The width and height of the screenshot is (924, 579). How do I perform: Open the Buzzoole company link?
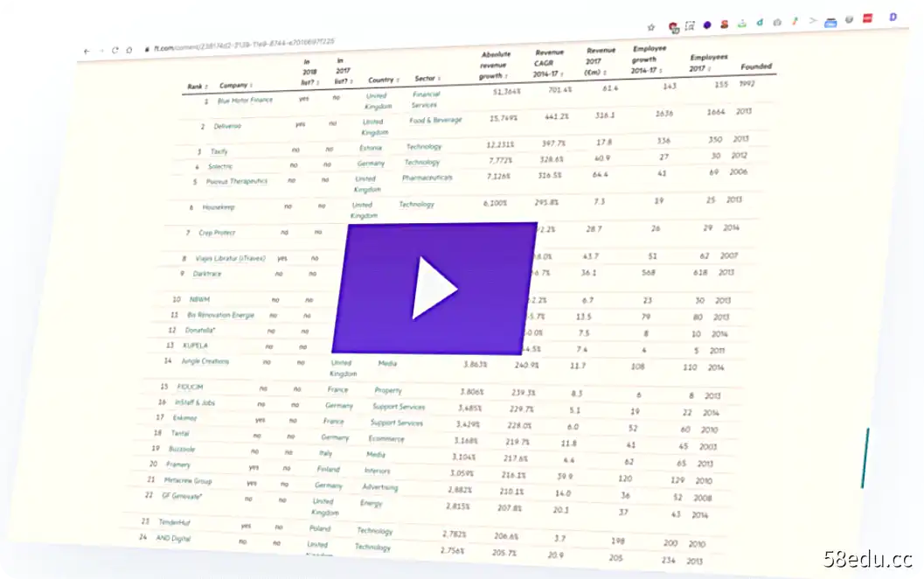[x=182, y=449]
